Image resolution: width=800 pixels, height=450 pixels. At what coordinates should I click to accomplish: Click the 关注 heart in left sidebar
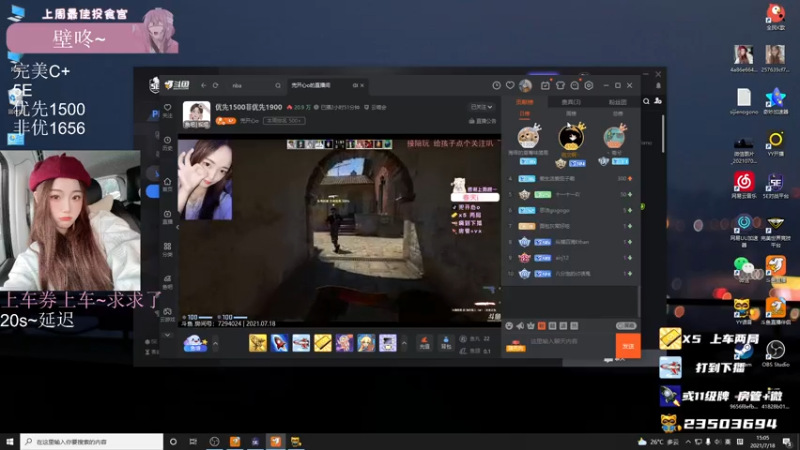(x=167, y=110)
